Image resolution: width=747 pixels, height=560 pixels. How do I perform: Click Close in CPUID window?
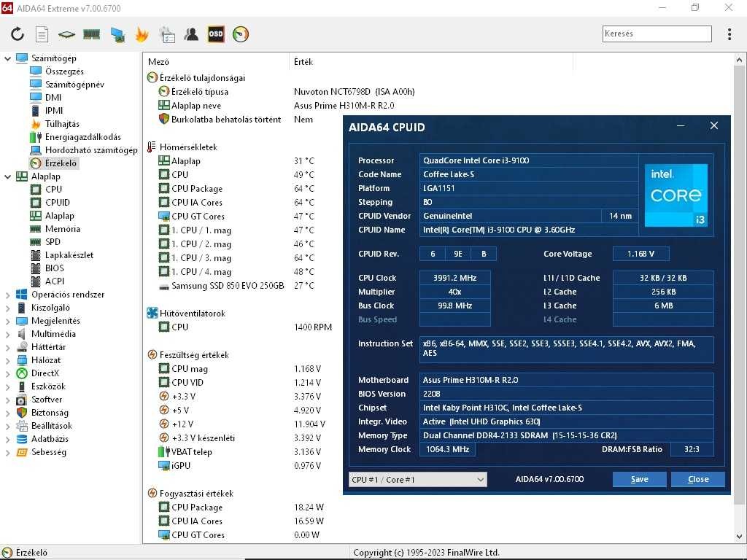click(698, 480)
